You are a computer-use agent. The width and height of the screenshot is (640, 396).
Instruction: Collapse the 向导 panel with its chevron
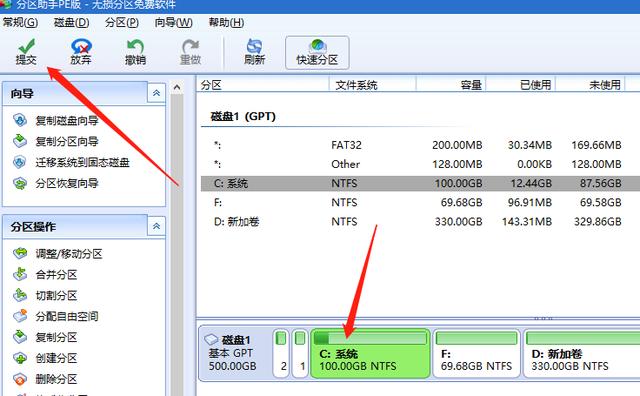click(156, 93)
